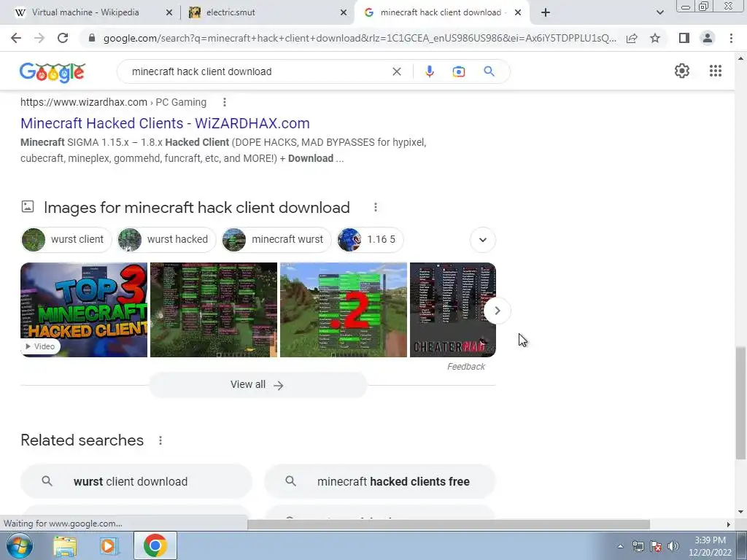Viewport: 747px width, 560px height.
Task: Click network tray icon
Action: 638,546
